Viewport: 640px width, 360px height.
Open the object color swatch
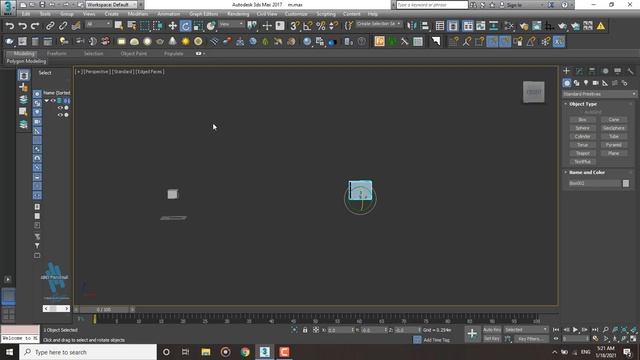(626, 183)
